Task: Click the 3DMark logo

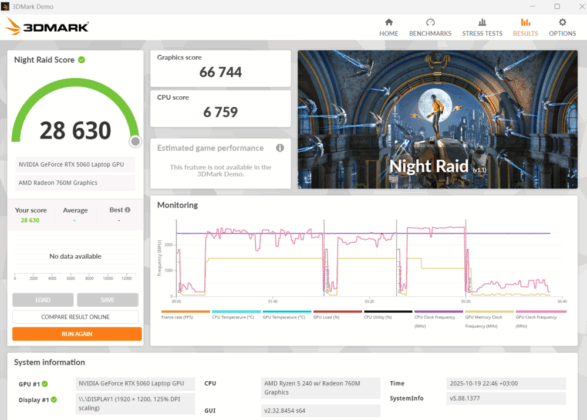Action: (47, 27)
